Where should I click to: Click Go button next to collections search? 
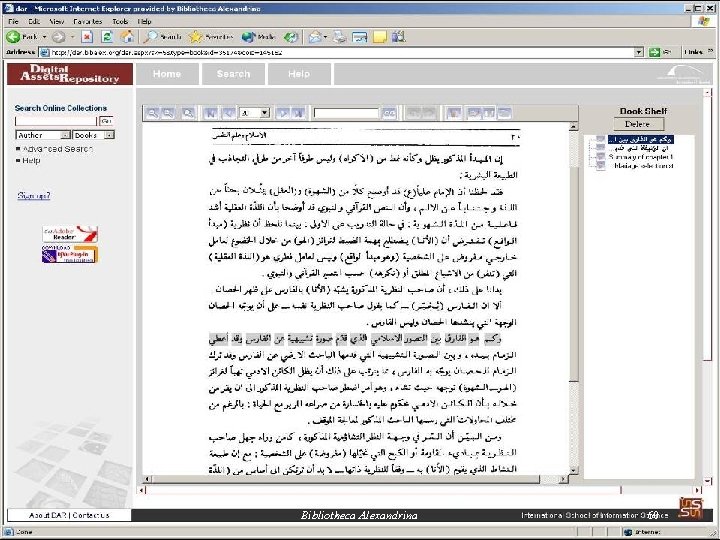coord(106,121)
